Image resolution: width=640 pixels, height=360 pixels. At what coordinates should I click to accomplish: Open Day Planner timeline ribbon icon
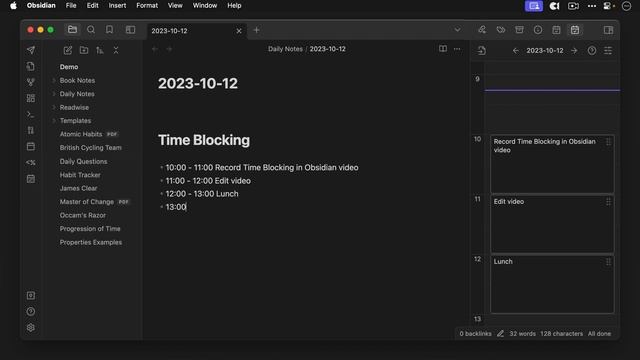(x=31, y=179)
